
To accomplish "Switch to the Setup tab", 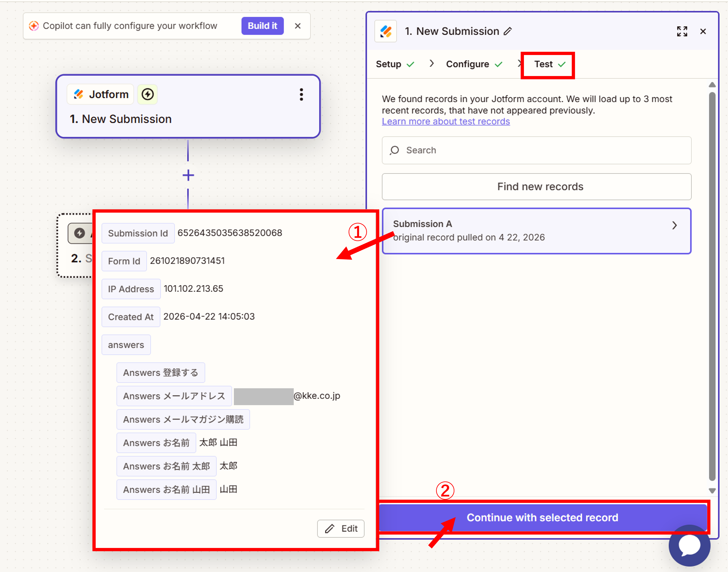I will (388, 64).
